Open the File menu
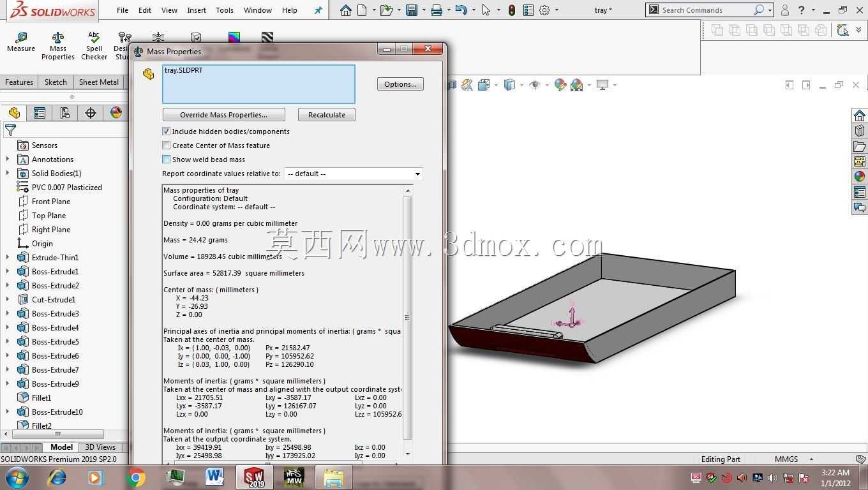The width and height of the screenshot is (868, 490). pos(123,10)
